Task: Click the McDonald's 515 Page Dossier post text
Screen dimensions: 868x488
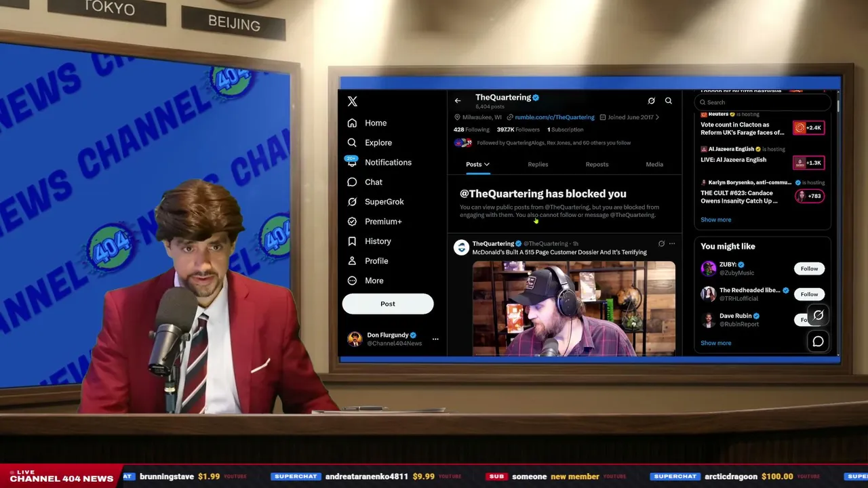Action: point(559,252)
